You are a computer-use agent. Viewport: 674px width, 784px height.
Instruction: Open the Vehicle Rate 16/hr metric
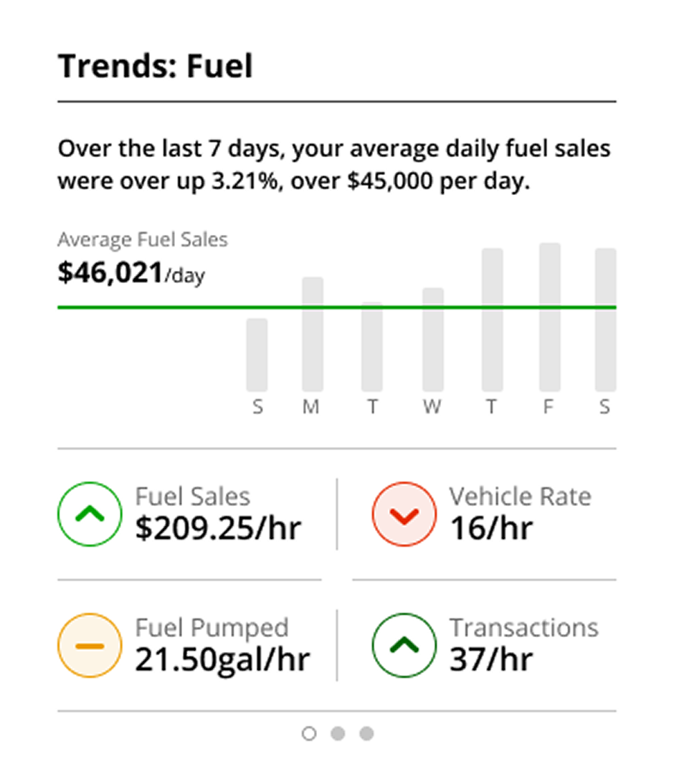tap(491, 527)
